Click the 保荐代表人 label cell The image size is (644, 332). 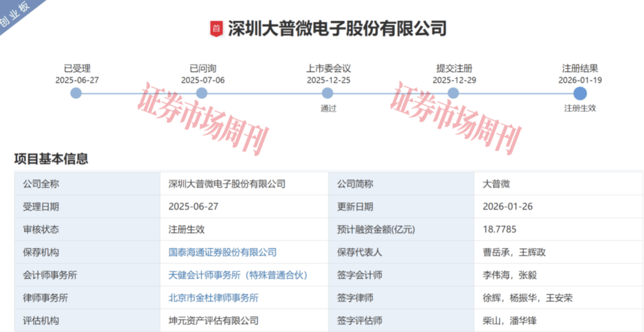pos(401,252)
